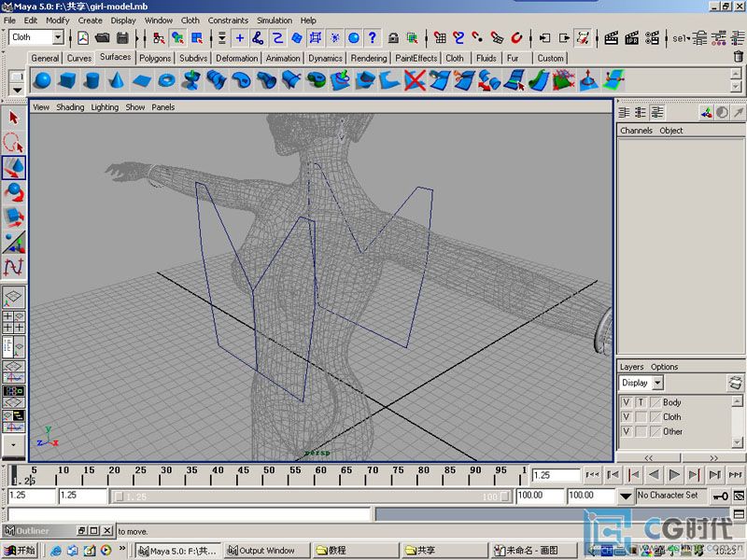This screenshot has width=747, height=560.
Task: Open the viewport Shading menu
Action: pos(70,107)
